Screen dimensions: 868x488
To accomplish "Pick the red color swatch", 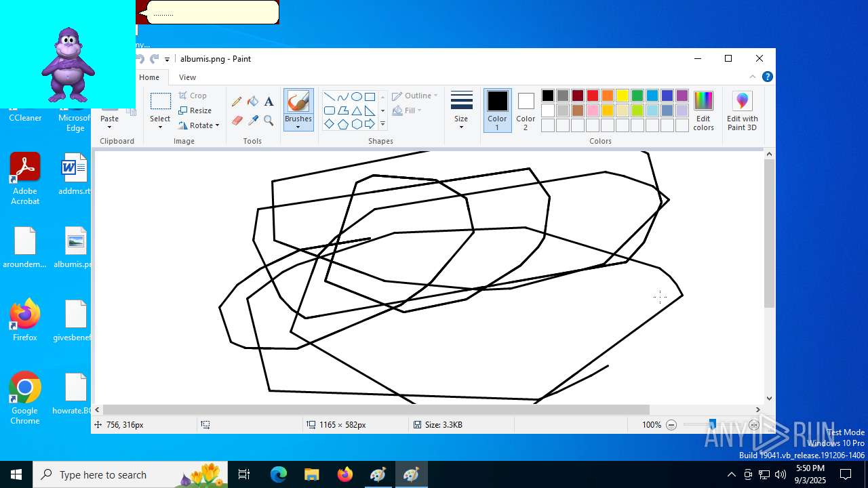I will 593,96.
